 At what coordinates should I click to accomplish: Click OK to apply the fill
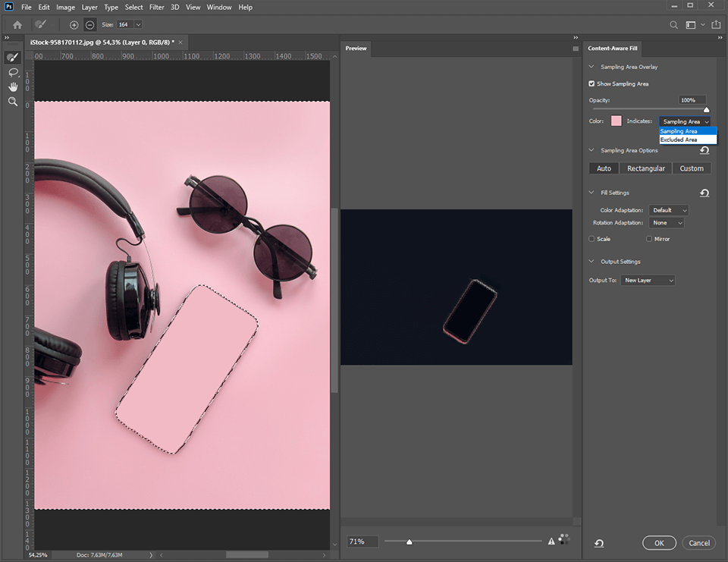pyautogui.click(x=659, y=542)
